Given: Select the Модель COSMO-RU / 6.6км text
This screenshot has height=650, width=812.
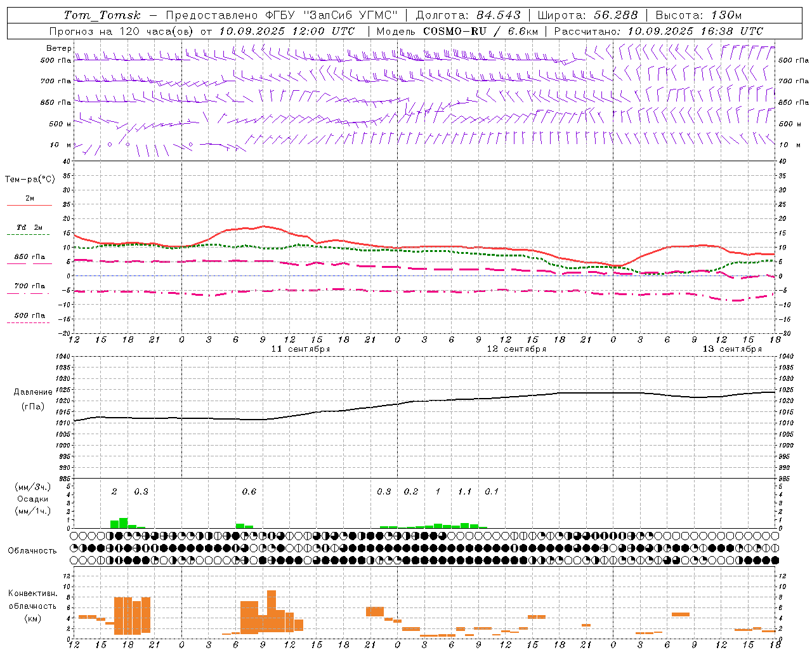Looking at the screenshot, I should pos(457,31).
